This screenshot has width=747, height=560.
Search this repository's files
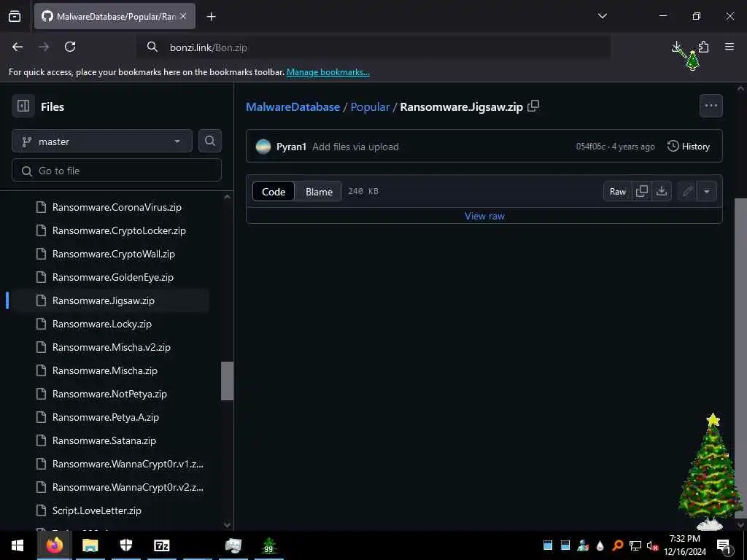click(x=209, y=141)
